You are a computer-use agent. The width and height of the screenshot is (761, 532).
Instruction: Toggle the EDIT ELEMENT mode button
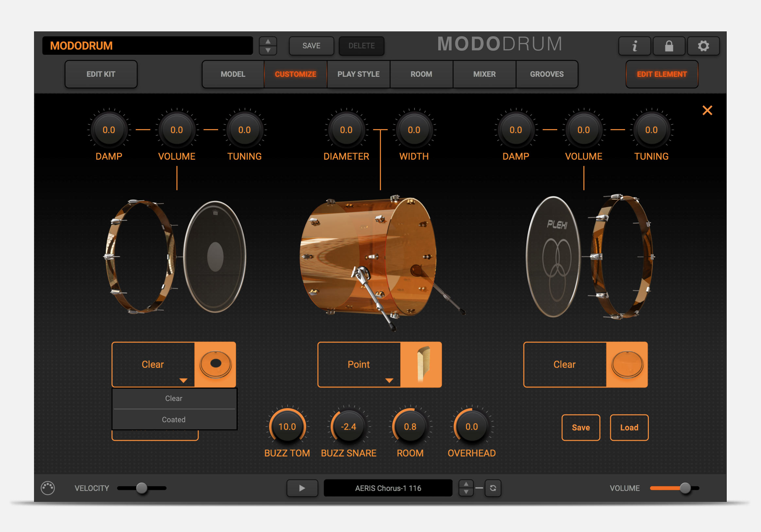coord(662,74)
